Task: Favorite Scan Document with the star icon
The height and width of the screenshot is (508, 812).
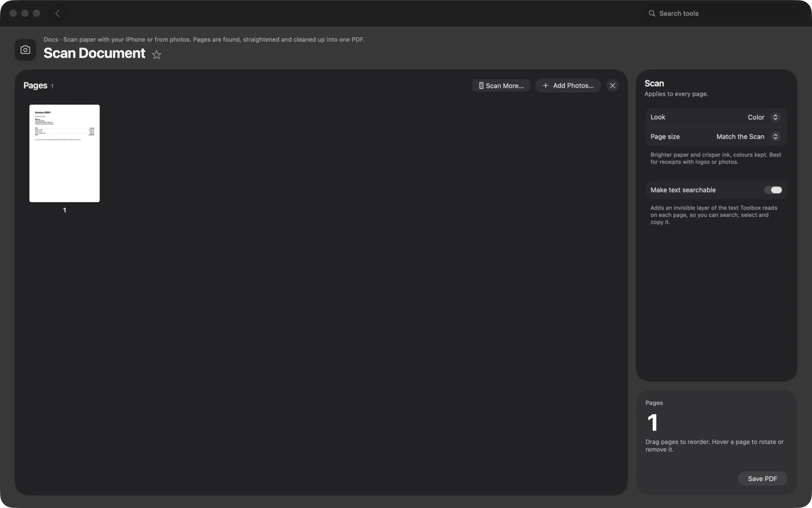Action: coord(156,54)
